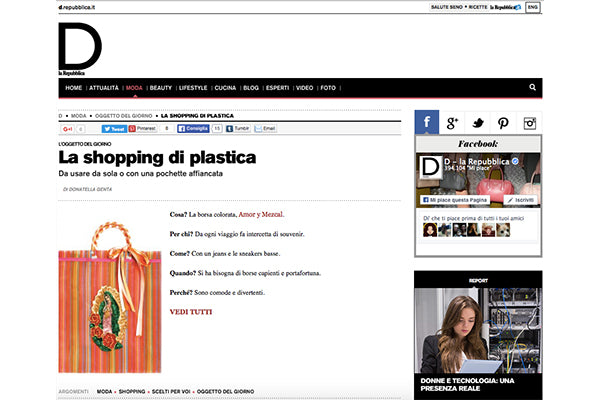
Task: Click DONNE E TECNOLOGIA: UNA PRESENZA REALE headline
Action: coord(467,384)
